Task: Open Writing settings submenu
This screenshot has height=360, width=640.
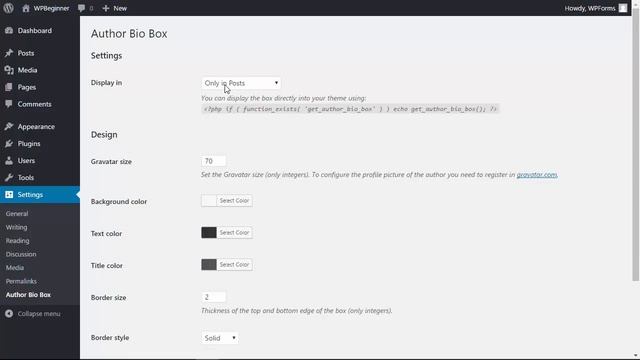Action: tap(16, 227)
